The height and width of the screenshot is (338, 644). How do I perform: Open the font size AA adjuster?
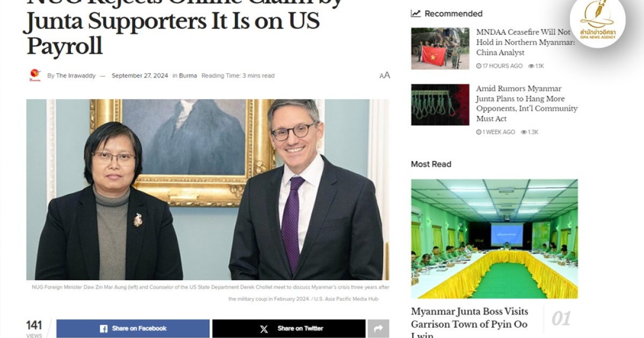(x=384, y=76)
